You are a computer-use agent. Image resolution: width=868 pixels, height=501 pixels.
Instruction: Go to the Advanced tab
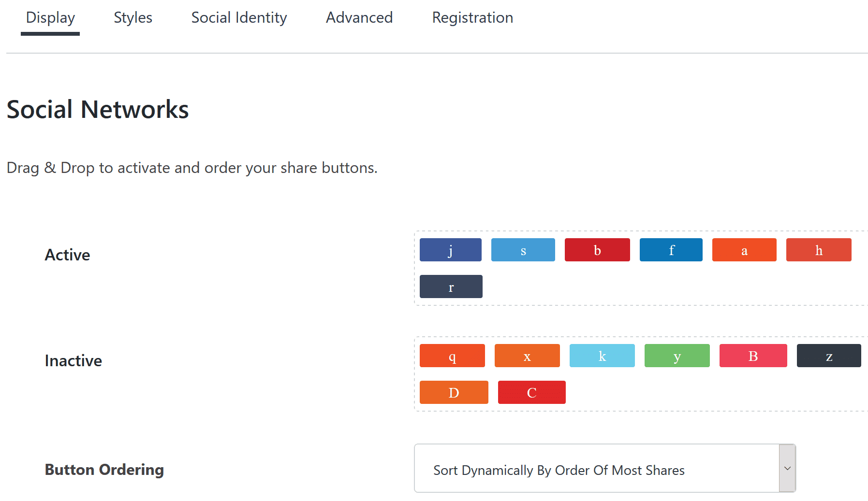(x=359, y=17)
